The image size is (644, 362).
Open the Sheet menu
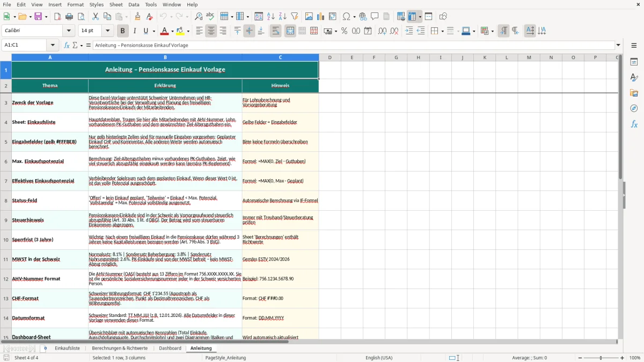[116, 4]
